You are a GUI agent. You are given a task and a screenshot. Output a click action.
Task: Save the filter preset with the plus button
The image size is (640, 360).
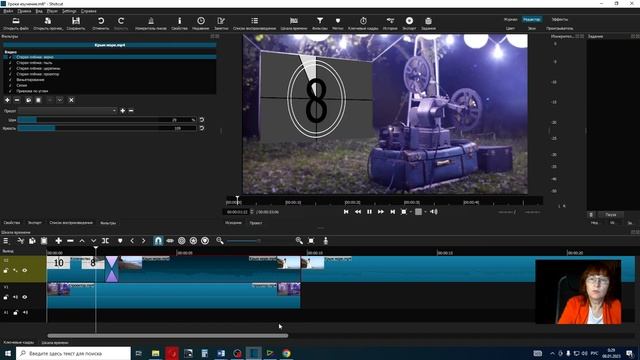click(122, 111)
